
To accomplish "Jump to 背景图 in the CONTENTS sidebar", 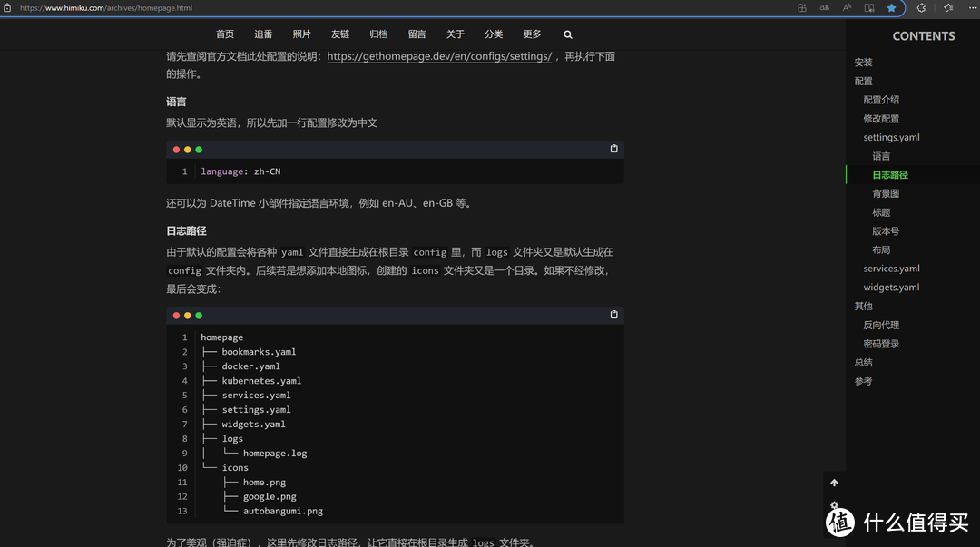I will coord(886,193).
